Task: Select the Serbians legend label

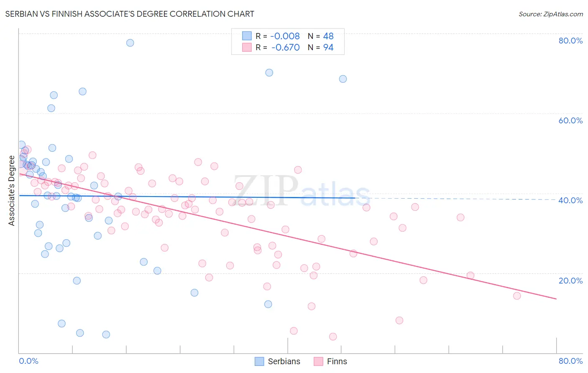Action: tap(284, 361)
